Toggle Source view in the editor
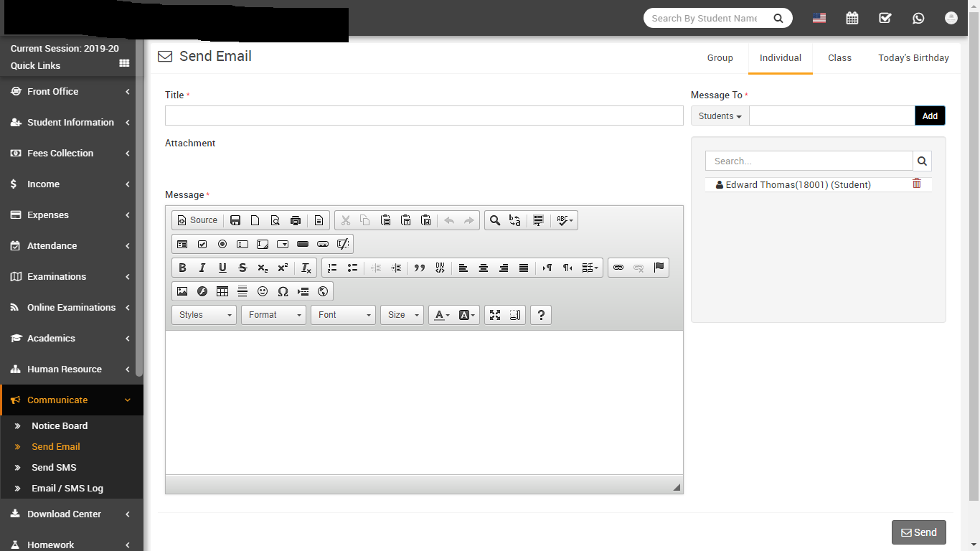This screenshot has height=551, width=980. coord(197,220)
